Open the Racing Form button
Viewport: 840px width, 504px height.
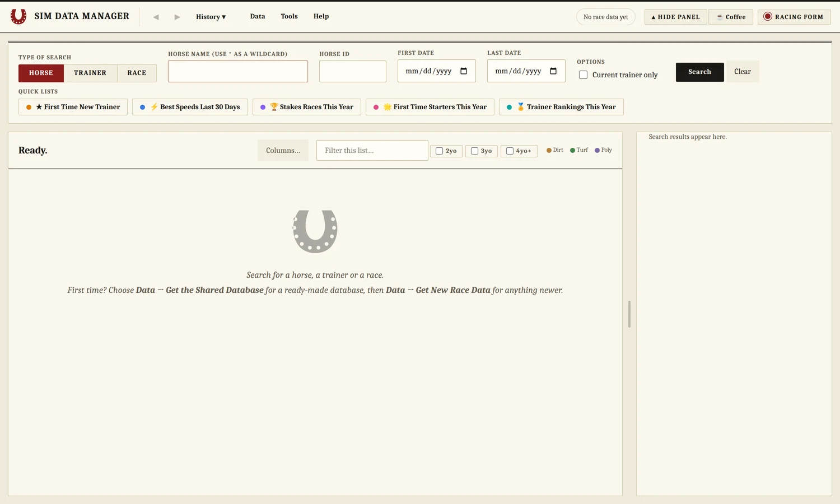point(794,17)
